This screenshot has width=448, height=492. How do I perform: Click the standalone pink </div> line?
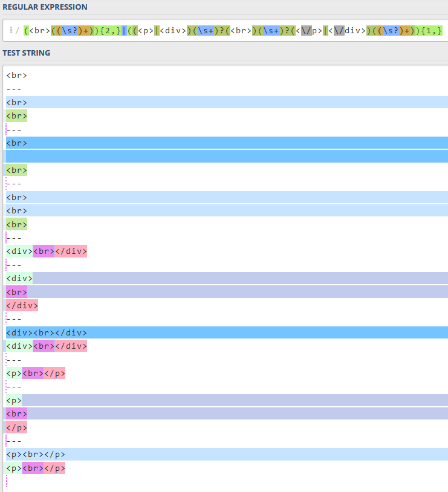pyautogui.click(x=22, y=306)
